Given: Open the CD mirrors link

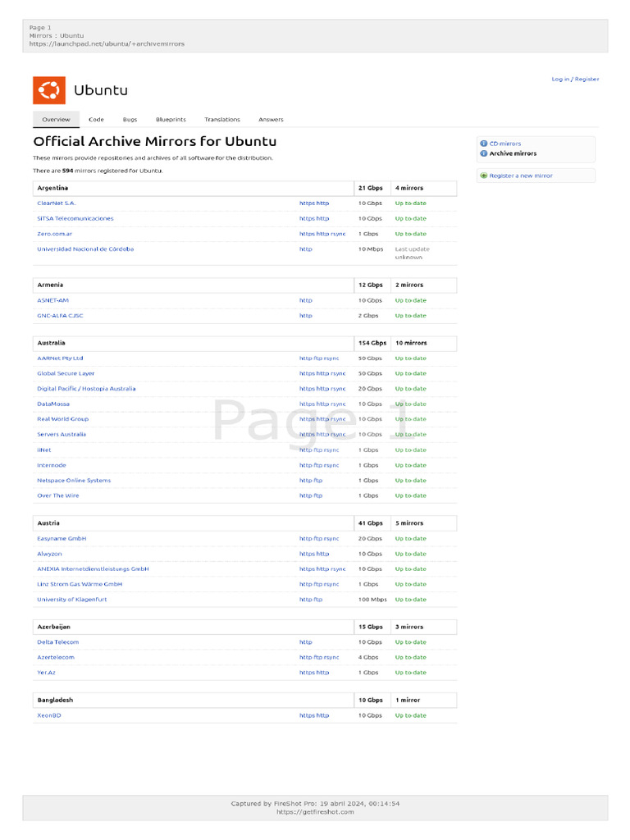Looking at the screenshot, I should (x=505, y=144).
